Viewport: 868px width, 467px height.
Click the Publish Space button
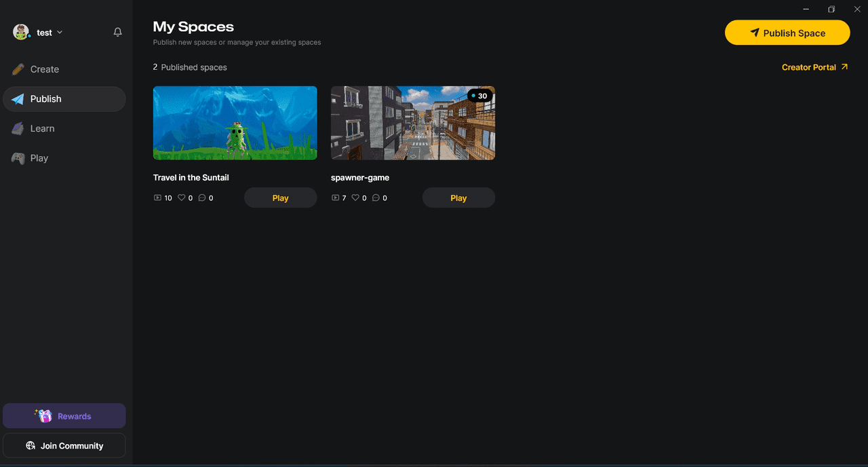point(787,32)
